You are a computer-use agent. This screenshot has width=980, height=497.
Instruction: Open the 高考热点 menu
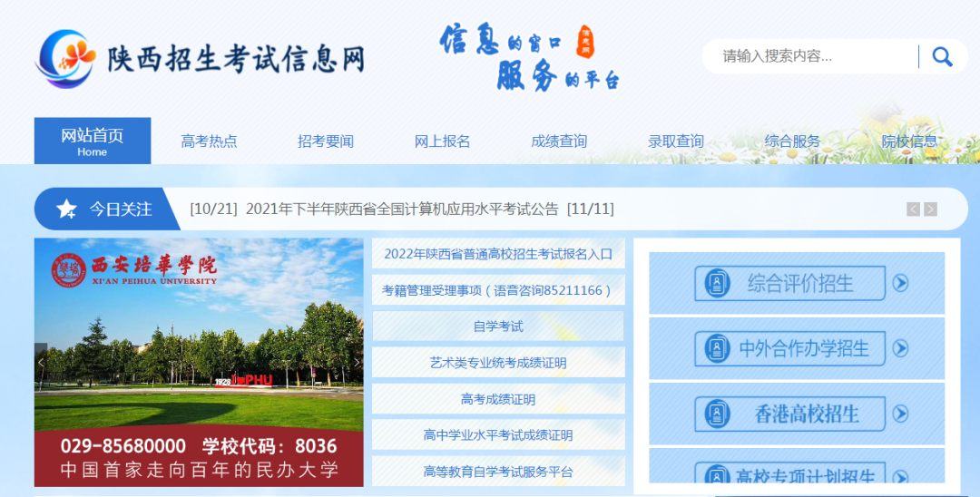(210, 141)
